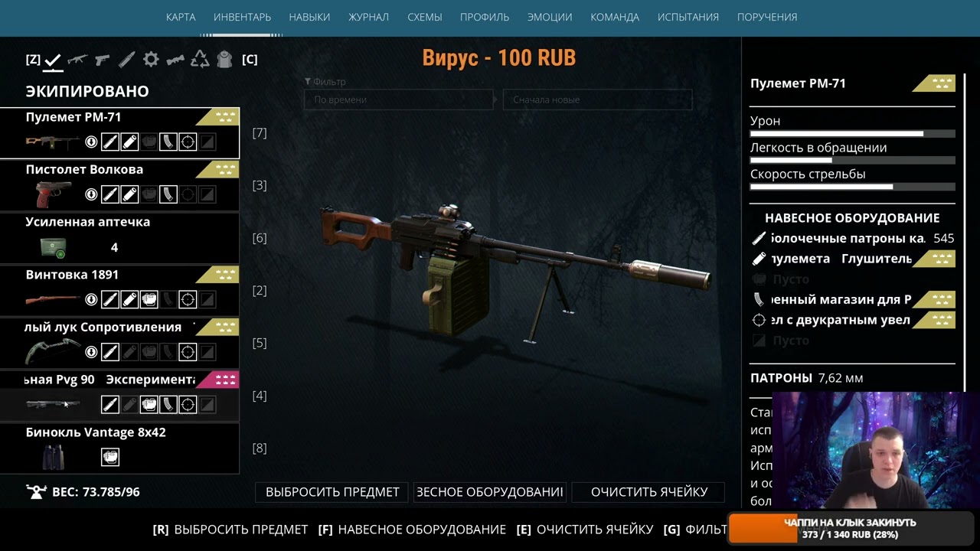
Task: Click the scope slot icon of лук Сопротивления
Action: click(x=188, y=352)
